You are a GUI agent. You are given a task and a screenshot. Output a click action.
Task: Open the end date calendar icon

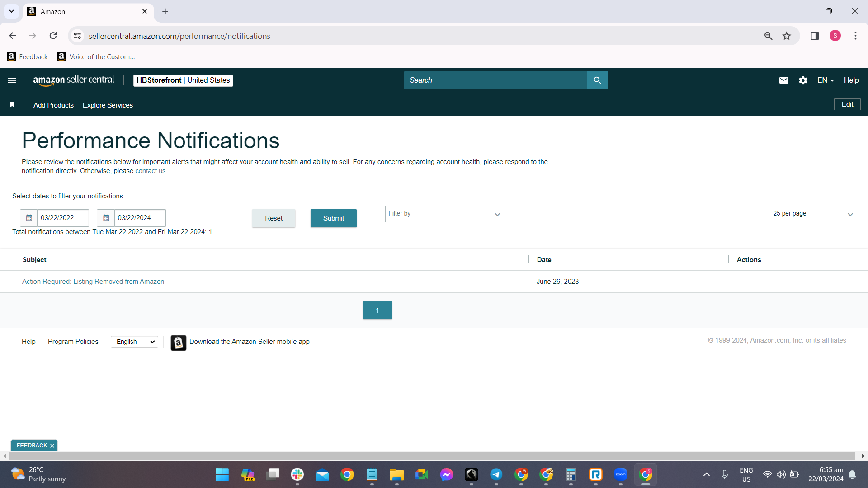(106, 218)
